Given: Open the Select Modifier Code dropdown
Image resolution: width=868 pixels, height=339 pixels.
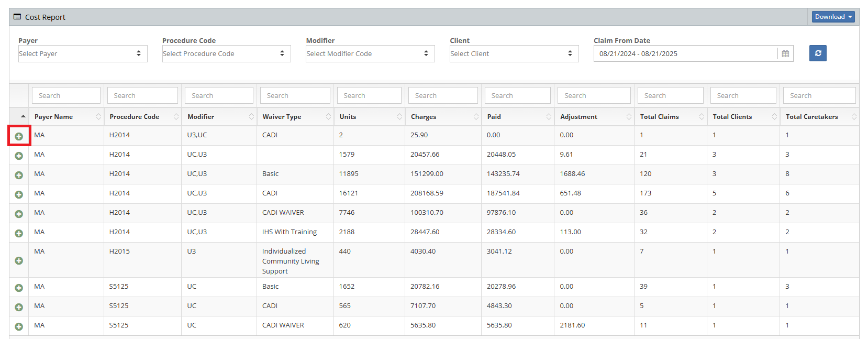Looking at the screenshot, I should (370, 53).
